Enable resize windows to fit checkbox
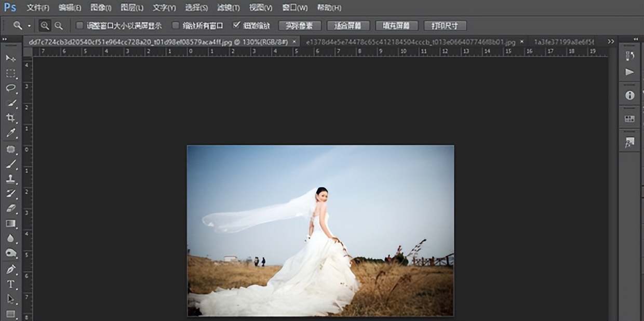Screen dimensions: 644x321 pyautogui.click(x=80, y=25)
